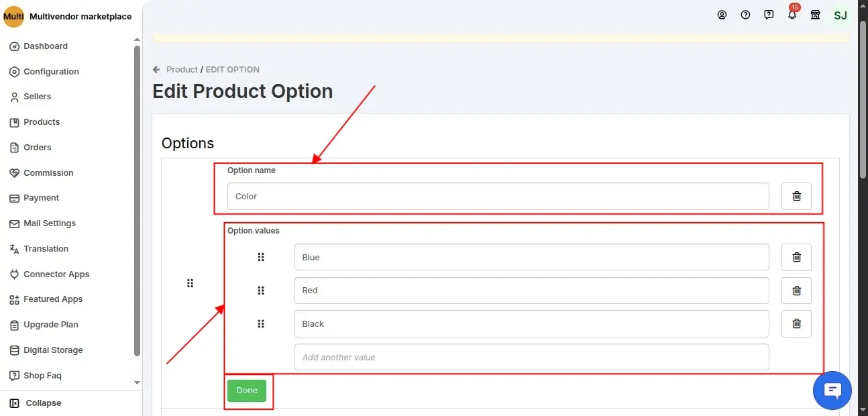Screen dimensions: 868x416
Task: Open Products in the sidebar
Action: pyautogui.click(x=42, y=122)
